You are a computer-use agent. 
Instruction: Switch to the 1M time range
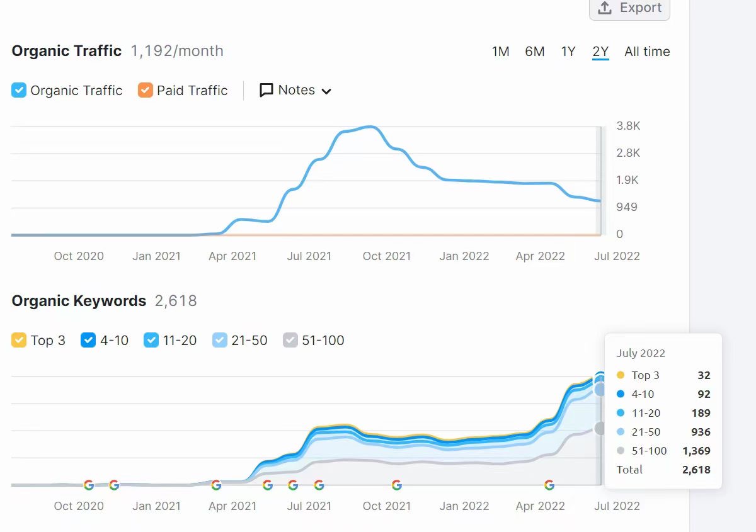500,52
